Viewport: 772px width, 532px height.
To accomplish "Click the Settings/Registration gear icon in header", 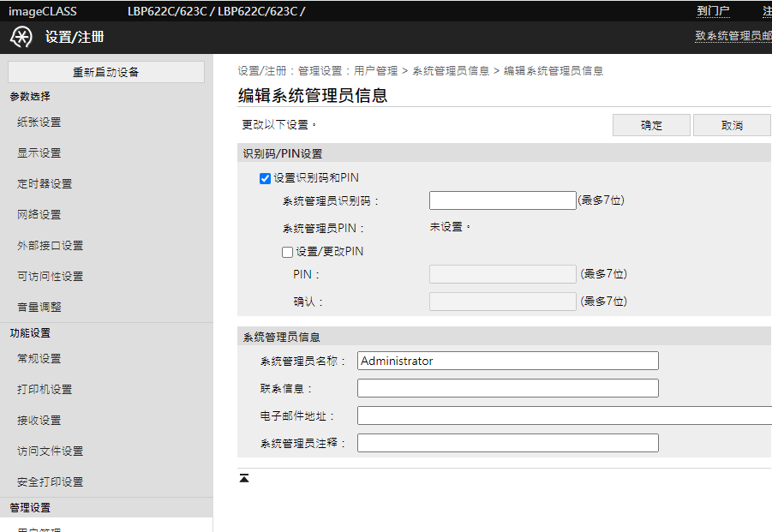I will (21, 38).
